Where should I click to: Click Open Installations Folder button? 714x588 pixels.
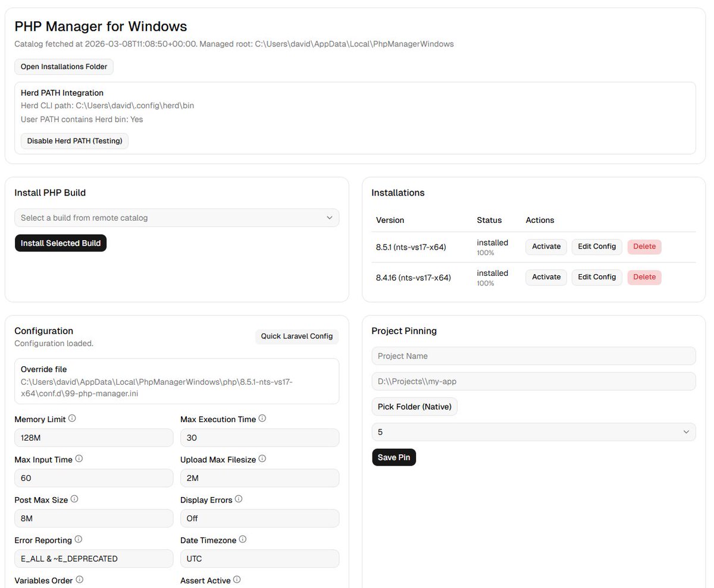click(x=64, y=67)
